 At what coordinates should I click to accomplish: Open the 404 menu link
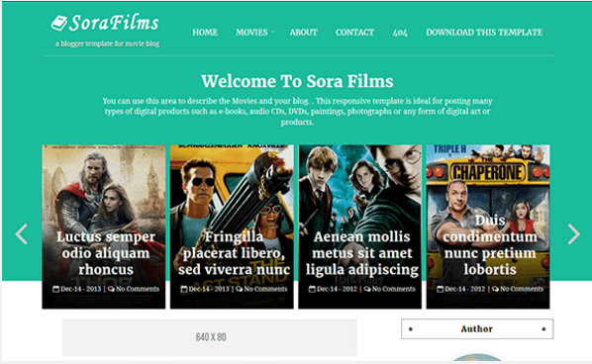pos(400,33)
